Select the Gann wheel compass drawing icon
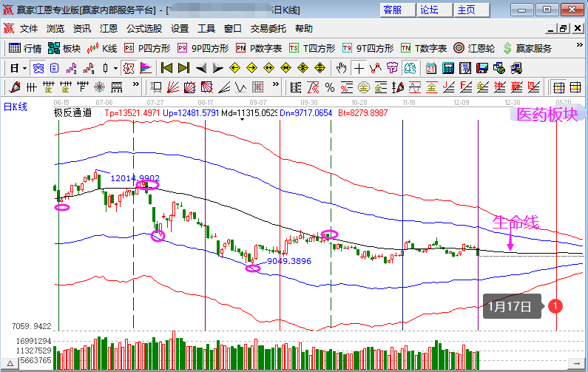 [99, 87]
